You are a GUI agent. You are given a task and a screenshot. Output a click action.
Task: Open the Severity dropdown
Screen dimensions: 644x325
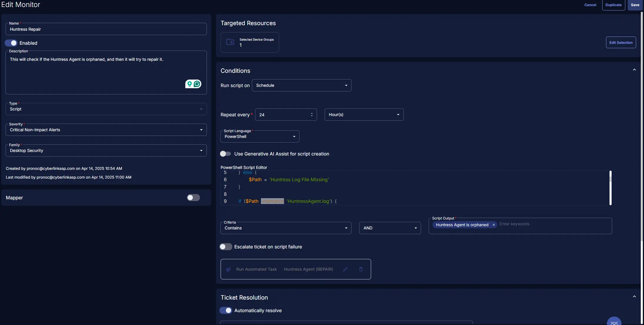point(106,130)
